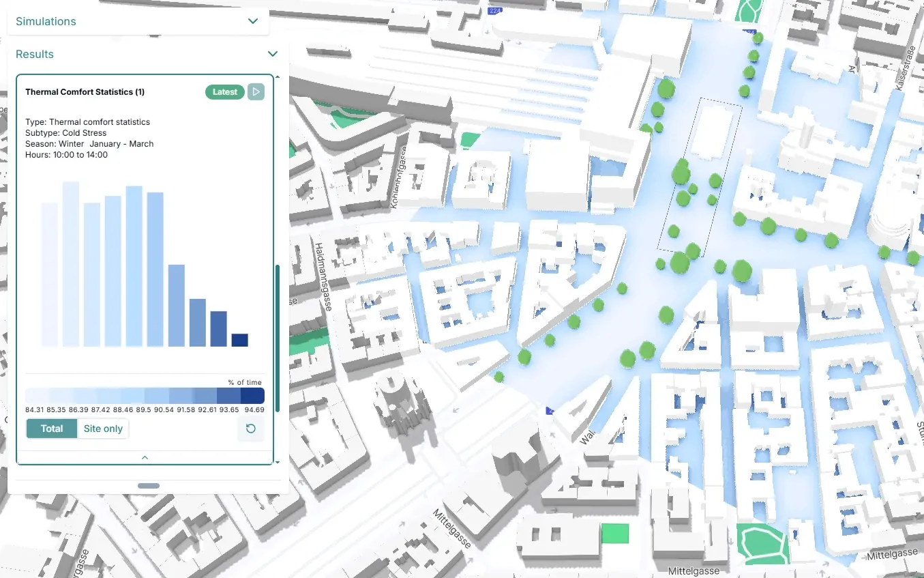Screen dimensions: 924x578
Task: Click the "Subtype: Cold Stress" line
Action: click(x=65, y=133)
